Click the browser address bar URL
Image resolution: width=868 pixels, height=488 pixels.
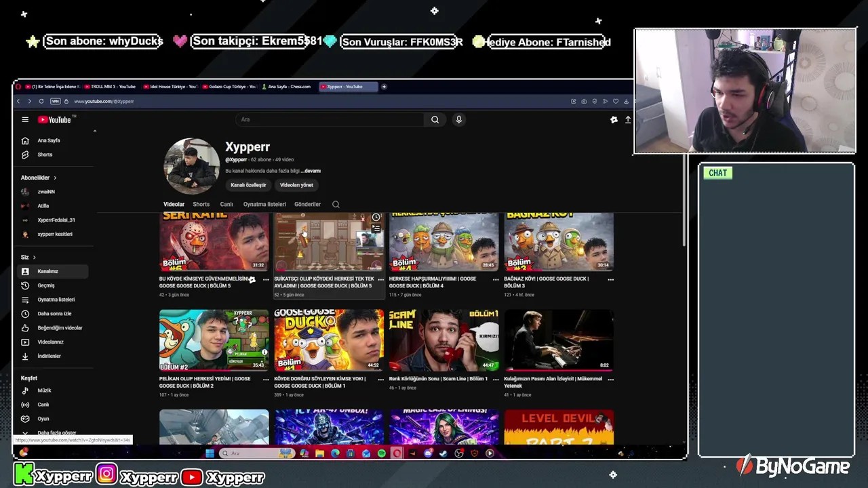pos(104,101)
